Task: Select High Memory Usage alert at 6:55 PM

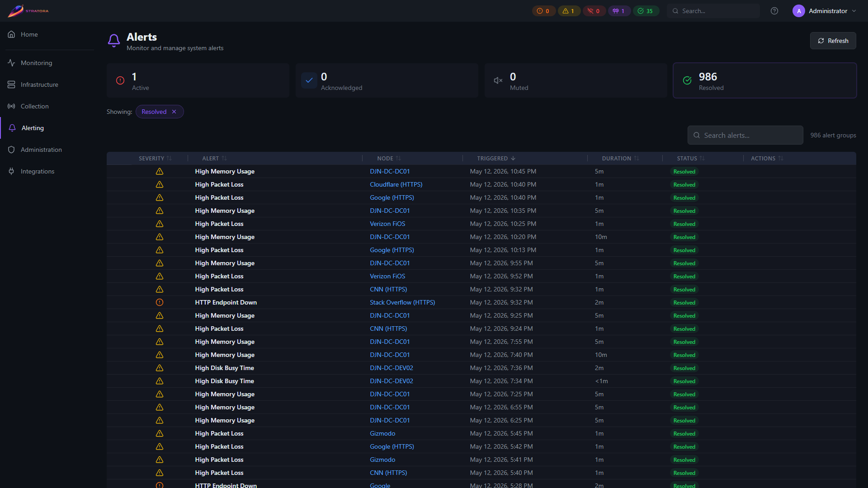Action: 225,407
